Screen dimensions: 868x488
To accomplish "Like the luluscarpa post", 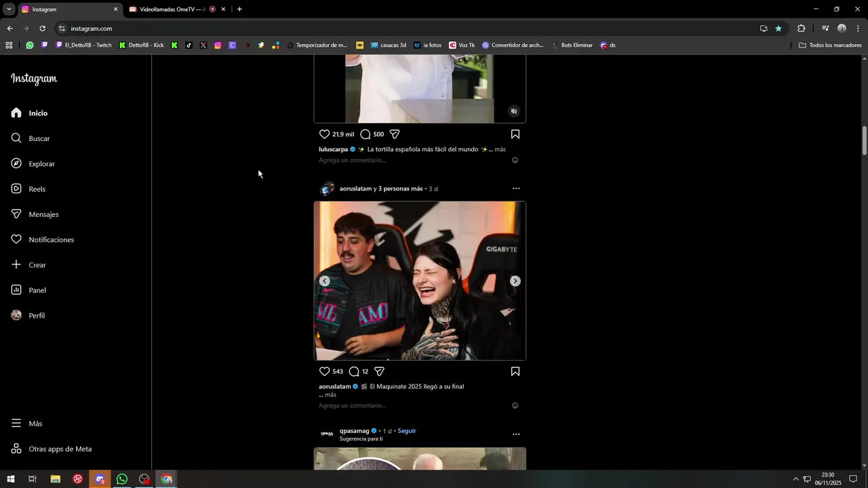I will tap(324, 134).
